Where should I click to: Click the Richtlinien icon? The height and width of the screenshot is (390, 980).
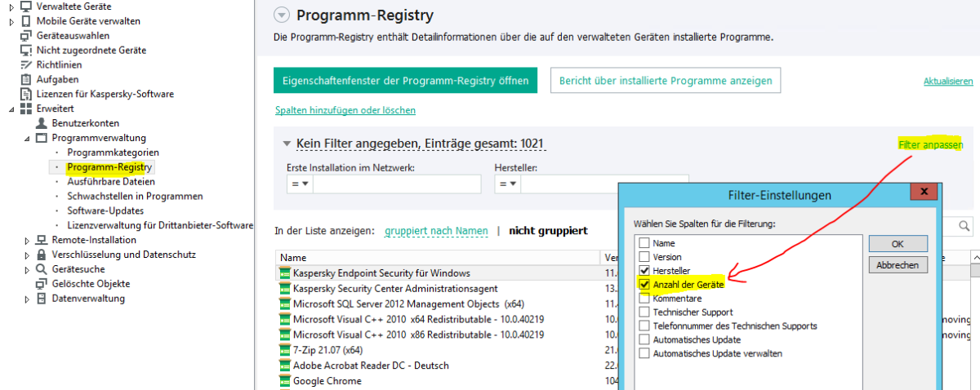[x=26, y=64]
